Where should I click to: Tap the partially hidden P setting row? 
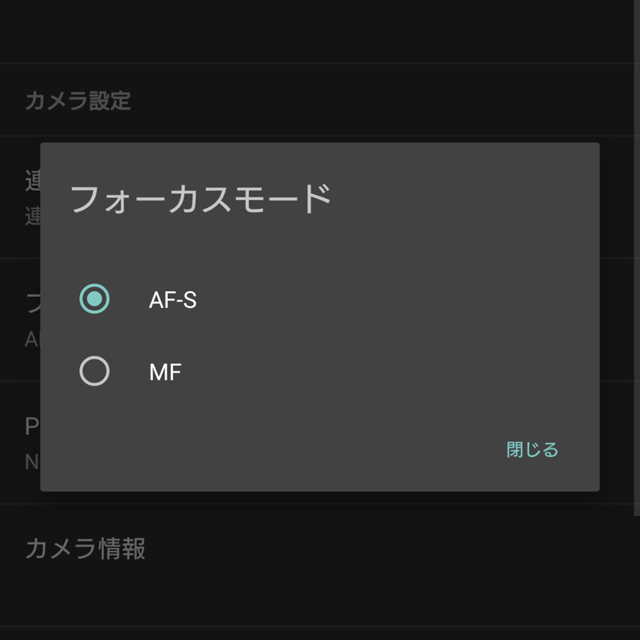pos(30,427)
